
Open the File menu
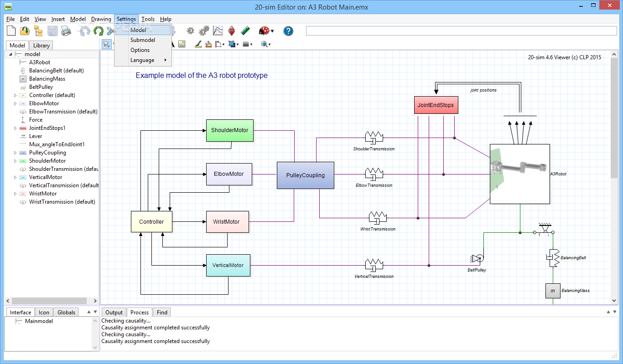click(10, 19)
